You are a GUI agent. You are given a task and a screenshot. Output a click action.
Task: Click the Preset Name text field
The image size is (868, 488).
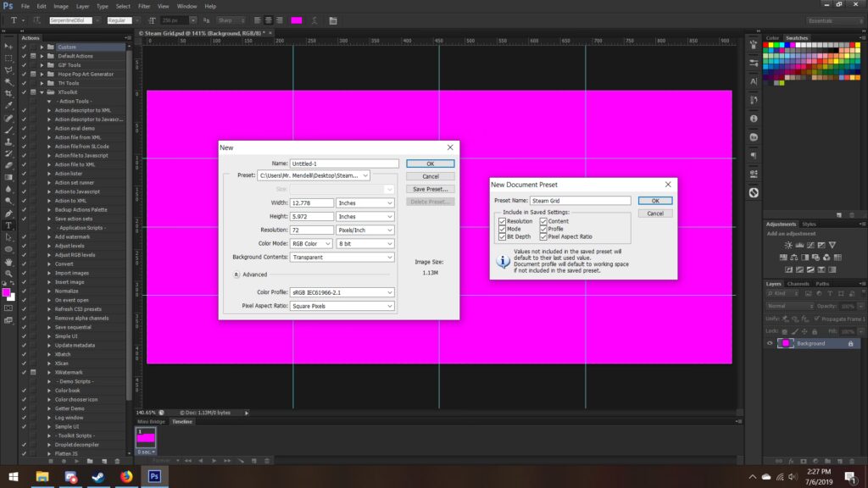580,201
